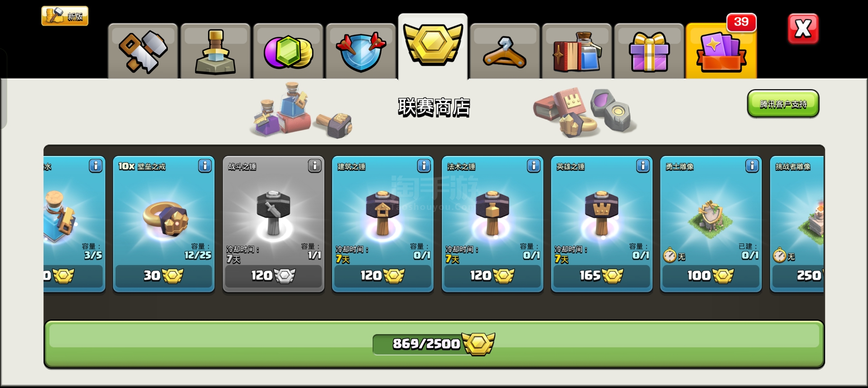
Task: Click the 869/2500 league medals progress bar
Action: (434, 344)
